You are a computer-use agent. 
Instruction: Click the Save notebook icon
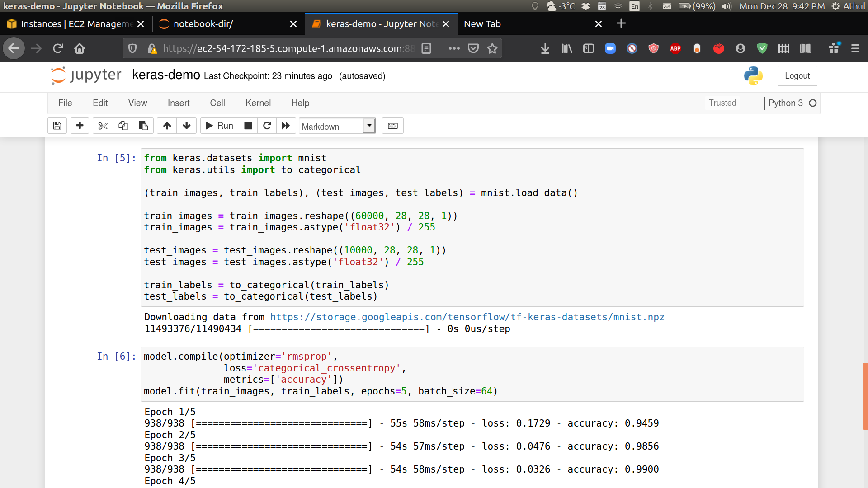(57, 125)
